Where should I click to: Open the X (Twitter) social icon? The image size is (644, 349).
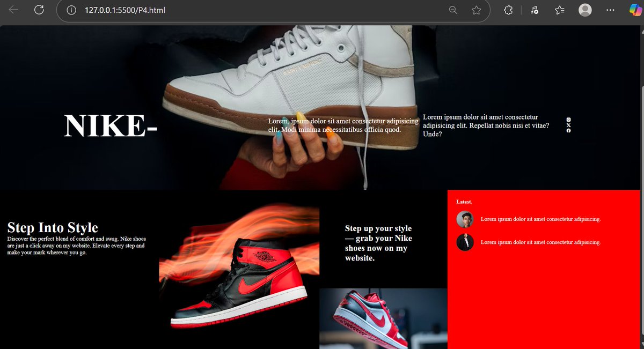(568, 125)
